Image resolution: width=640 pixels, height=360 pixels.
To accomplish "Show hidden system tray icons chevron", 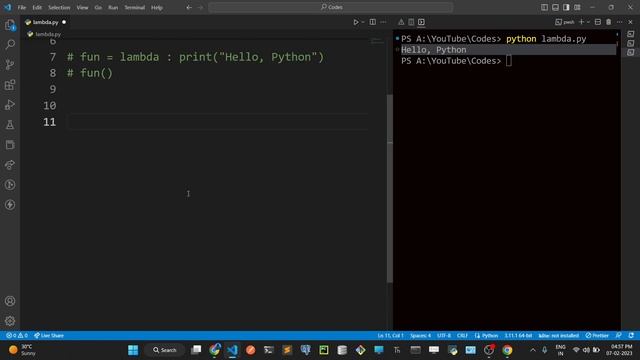I will (533, 350).
